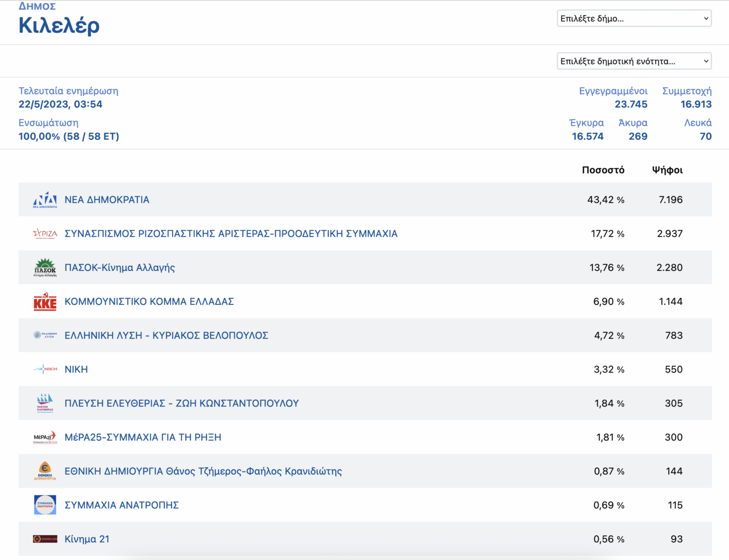Image resolution: width=729 pixels, height=560 pixels.
Task: Click the percentage 3,32 %
Action: [x=609, y=370]
